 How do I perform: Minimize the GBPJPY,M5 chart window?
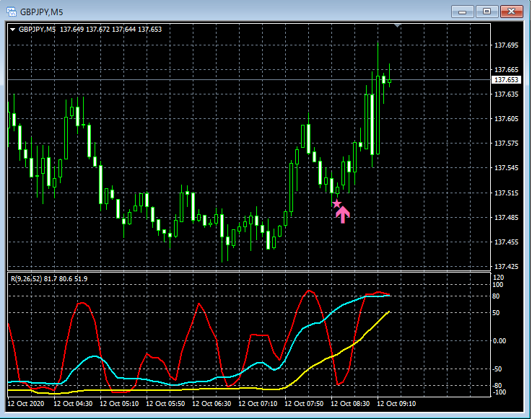[x=462, y=12]
